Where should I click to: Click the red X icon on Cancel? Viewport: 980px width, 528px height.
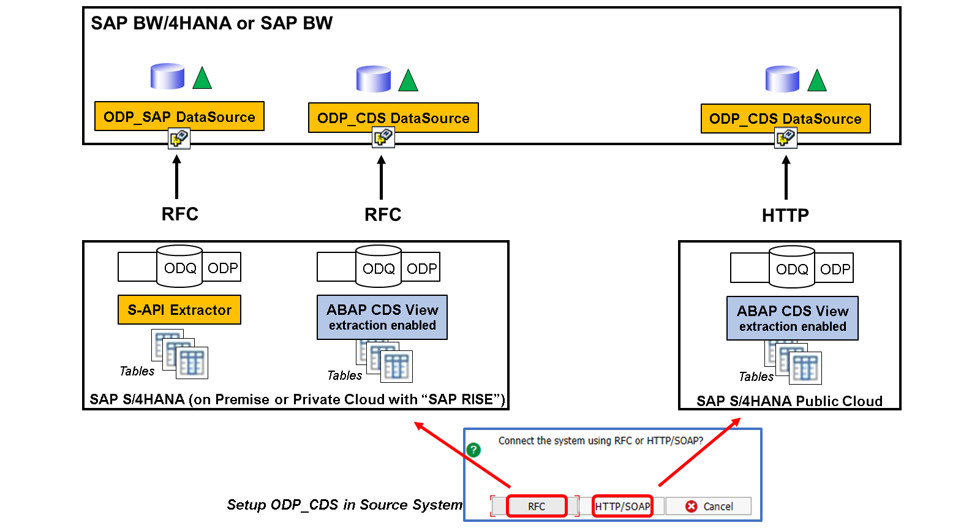tap(692, 506)
